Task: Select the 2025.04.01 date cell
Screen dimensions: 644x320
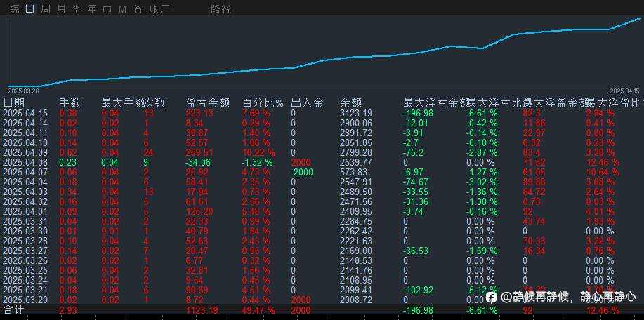Action: [x=25, y=212]
